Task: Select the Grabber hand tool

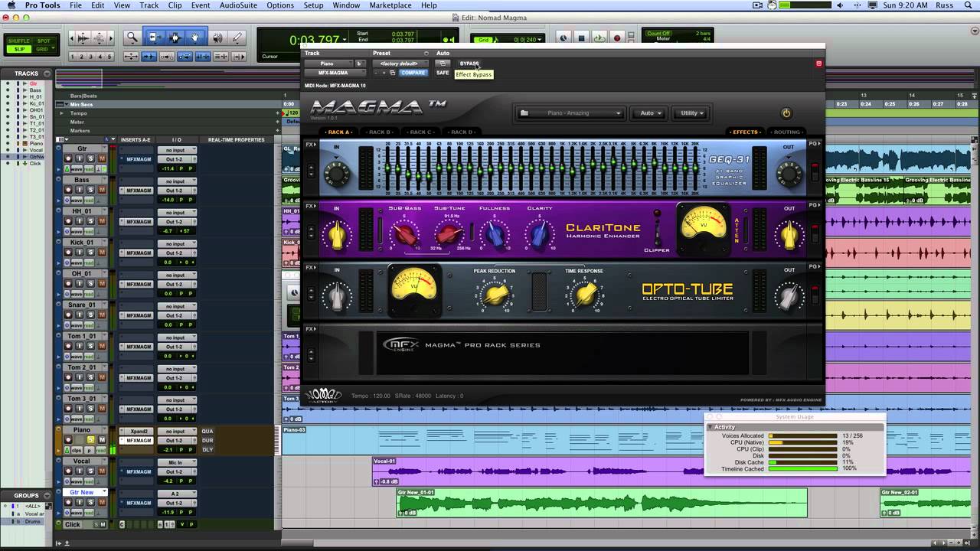Action: point(194,37)
